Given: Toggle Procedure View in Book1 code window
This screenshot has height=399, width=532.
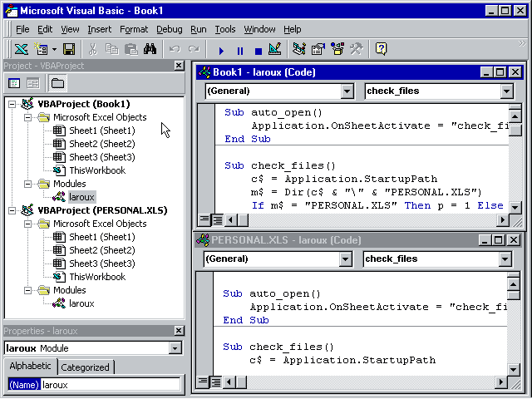Looking at the screenshot, I should click(204, 220).
